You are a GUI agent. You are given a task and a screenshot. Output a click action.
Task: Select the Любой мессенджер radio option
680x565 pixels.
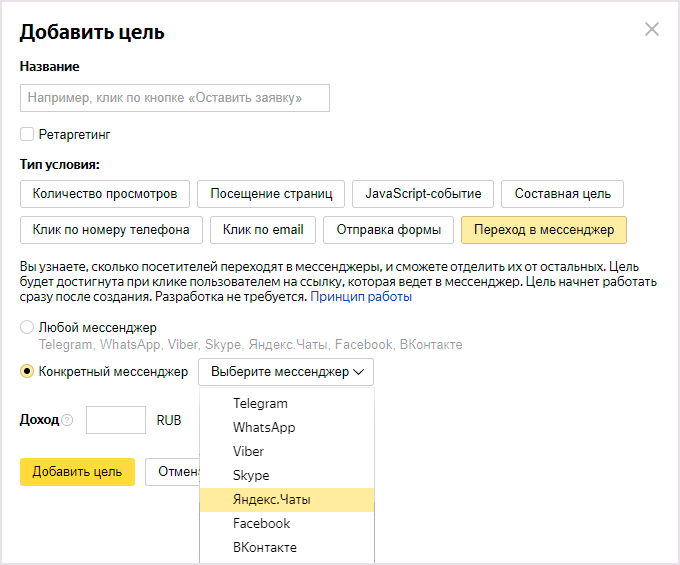click(27, 327)
